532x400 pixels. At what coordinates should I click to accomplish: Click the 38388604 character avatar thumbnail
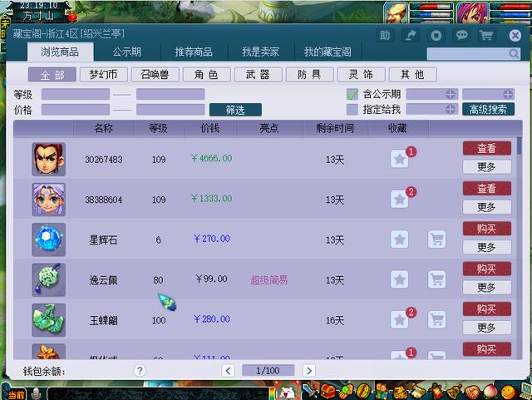click(x=49, y=200)
